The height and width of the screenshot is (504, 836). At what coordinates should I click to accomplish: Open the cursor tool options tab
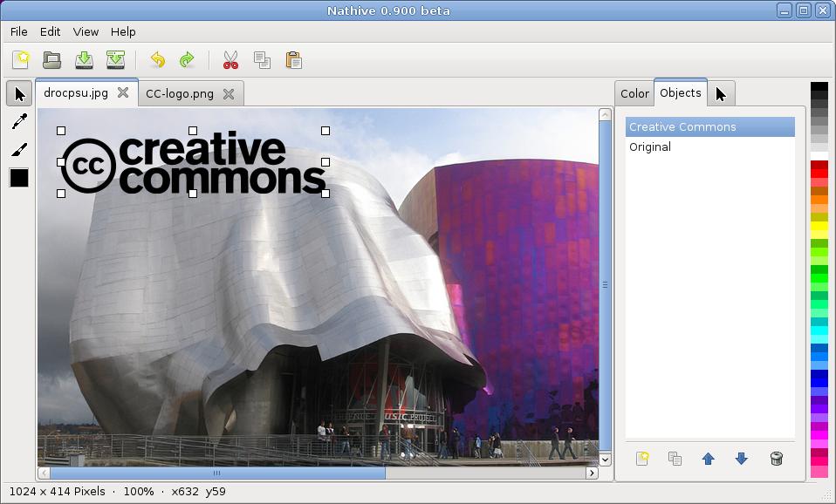coord(721,94)
